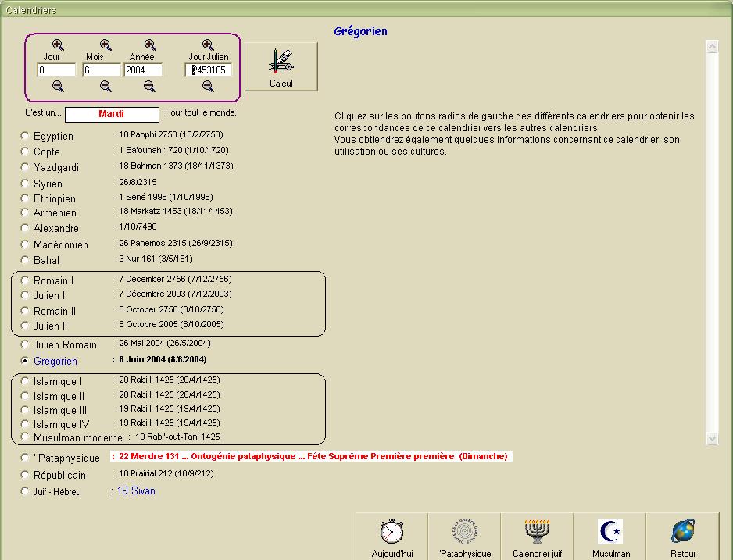
Task: Open the 'Pataphysique spiral button at bottom
Action: pyautogui.click(x=464, y=537)
